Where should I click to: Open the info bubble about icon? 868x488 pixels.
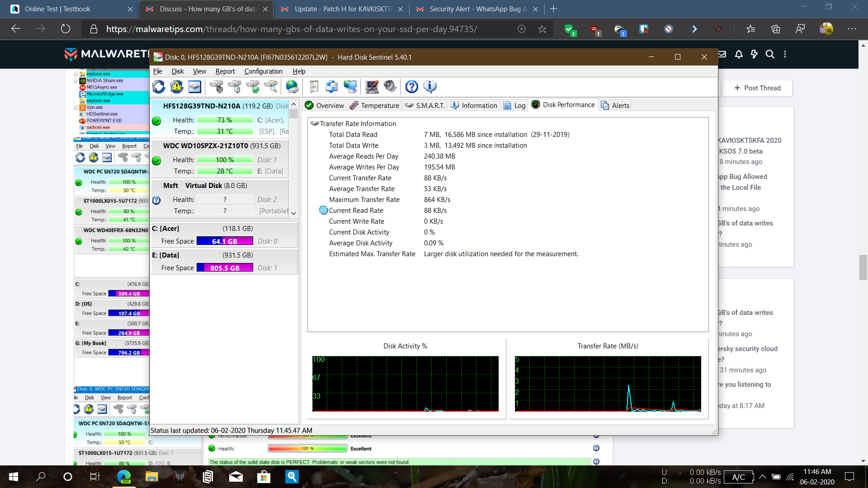point(429,86)
